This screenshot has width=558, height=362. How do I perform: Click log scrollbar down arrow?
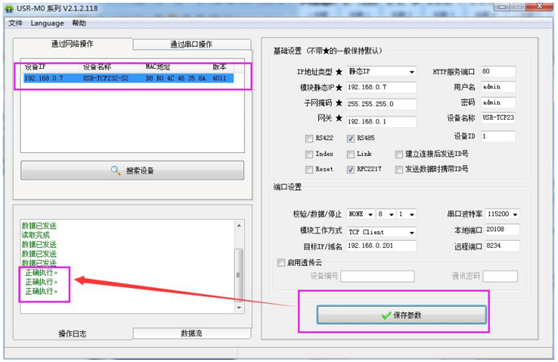tap(239, 308)
